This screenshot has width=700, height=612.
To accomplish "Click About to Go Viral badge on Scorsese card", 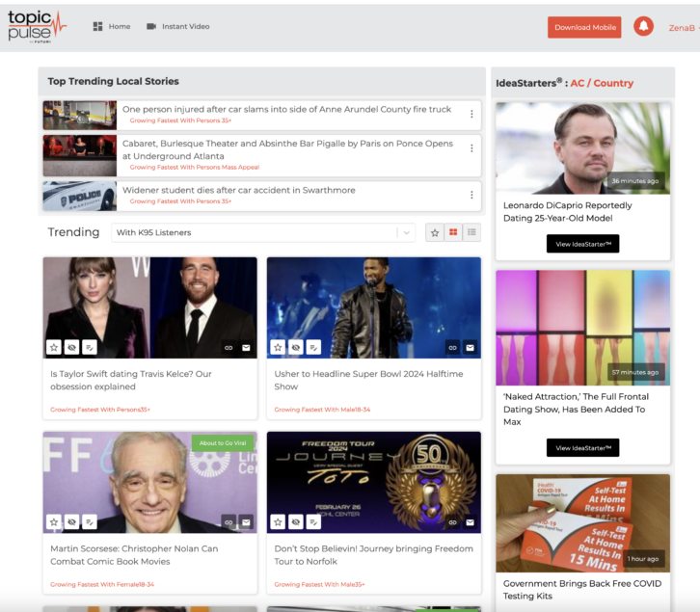I will click(x=223, y=443).
